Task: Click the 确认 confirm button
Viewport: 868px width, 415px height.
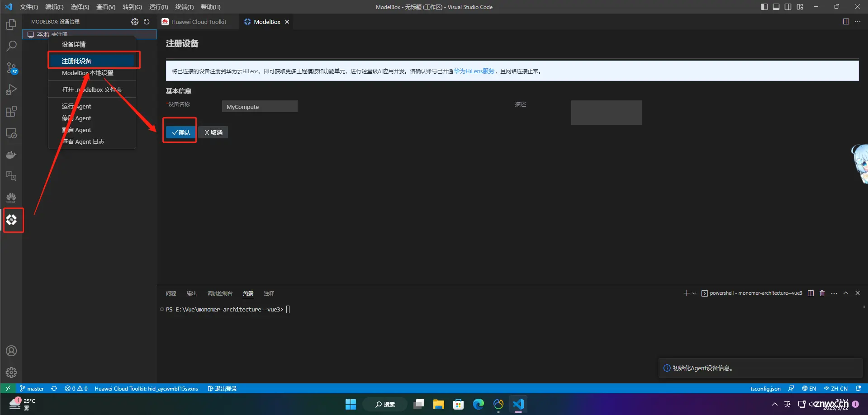Action: tap(181, 132)
